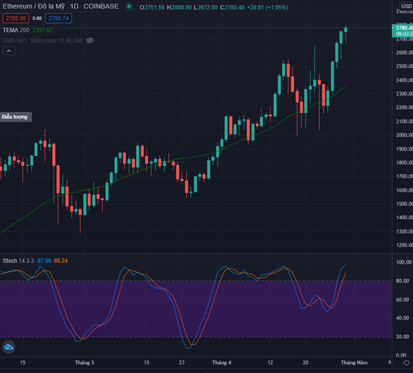
Task: Select the Stoch 14 3 3 indicator legend
Action: pos(18,261)
